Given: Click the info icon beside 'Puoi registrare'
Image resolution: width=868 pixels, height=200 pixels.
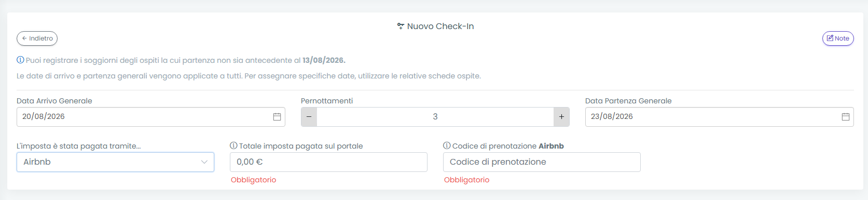Looking at the screenshot, I should click(x=20, y=60).
